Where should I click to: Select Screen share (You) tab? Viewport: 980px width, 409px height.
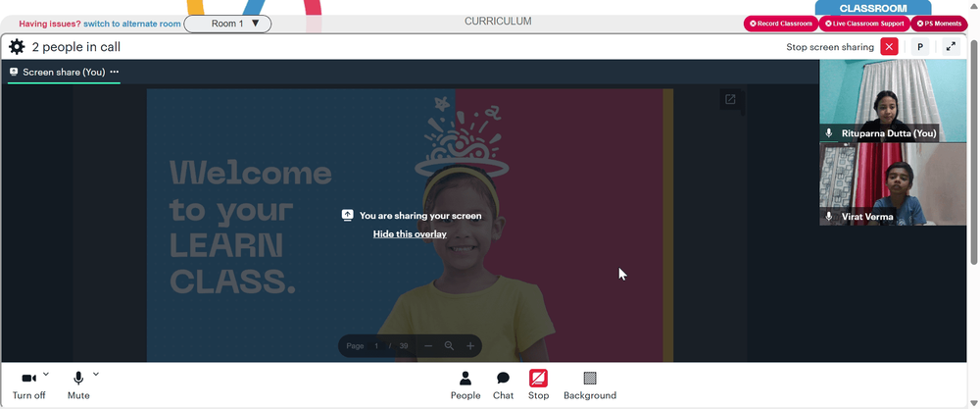64,72
